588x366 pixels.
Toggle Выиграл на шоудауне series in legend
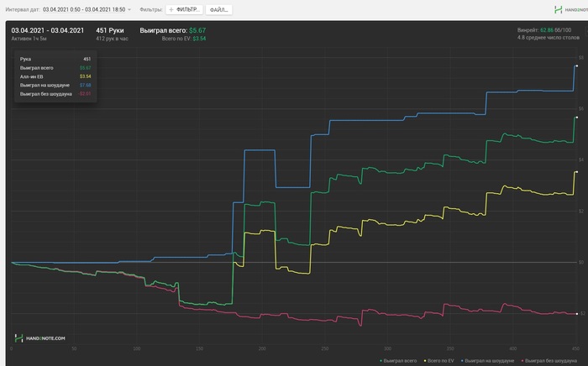click(x=487, y=361)
